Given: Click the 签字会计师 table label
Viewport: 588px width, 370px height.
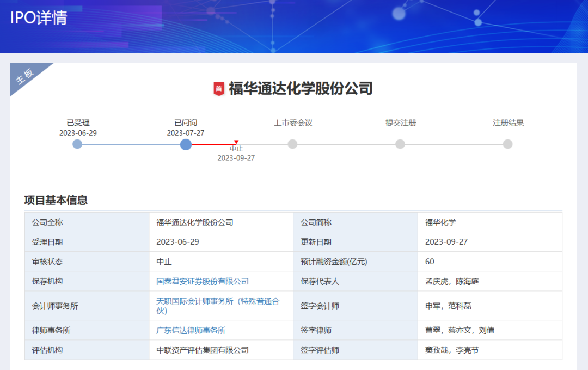Looking at the screenshot, I should pyautogui.click(x=320, y=306).
